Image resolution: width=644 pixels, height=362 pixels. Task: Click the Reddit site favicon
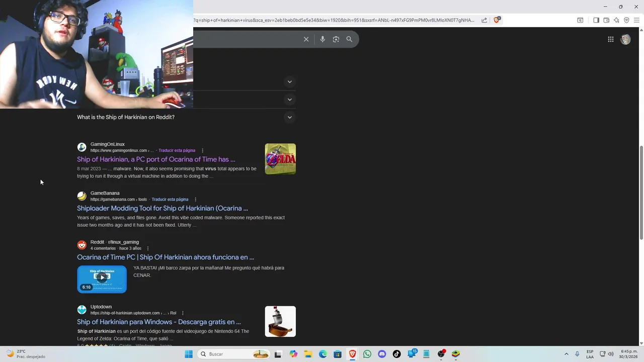pos(82,245)
